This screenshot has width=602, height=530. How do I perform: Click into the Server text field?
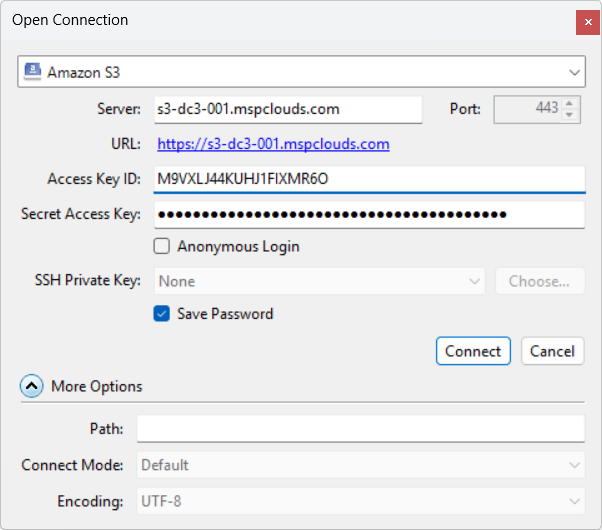tap(287, 108)
